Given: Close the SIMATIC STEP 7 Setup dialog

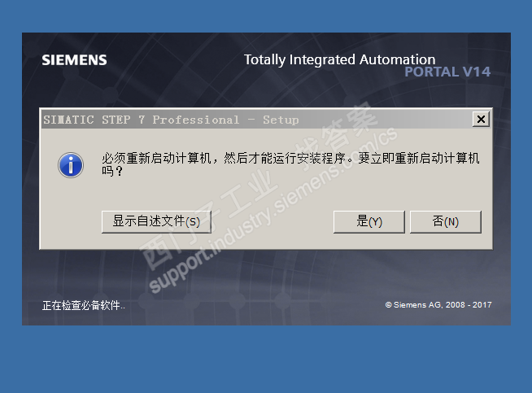Looking at the screenshot, I should (481, 119).
